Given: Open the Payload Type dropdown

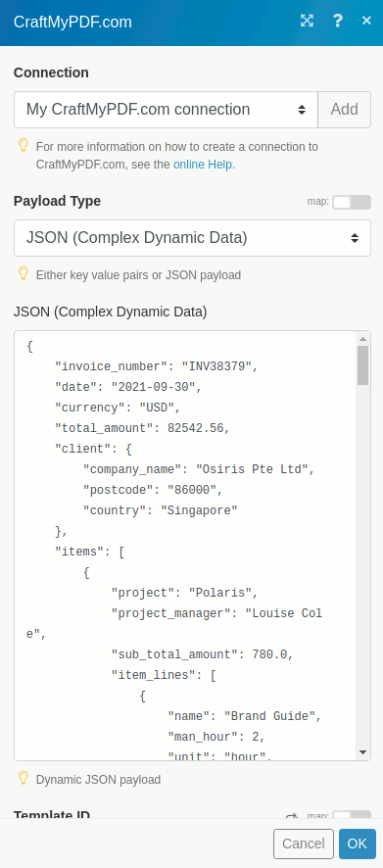Looking at the screenshot, I should pos(192,238).
